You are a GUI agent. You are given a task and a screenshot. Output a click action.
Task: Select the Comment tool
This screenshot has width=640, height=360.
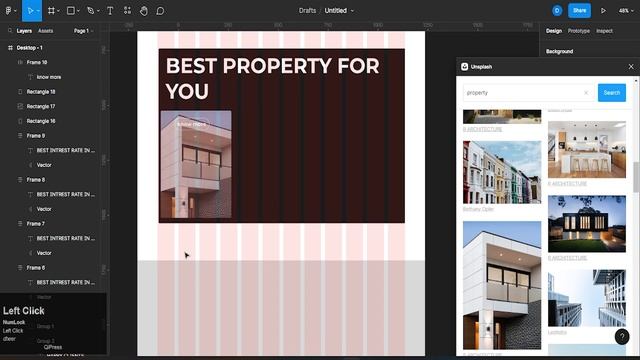160,11
